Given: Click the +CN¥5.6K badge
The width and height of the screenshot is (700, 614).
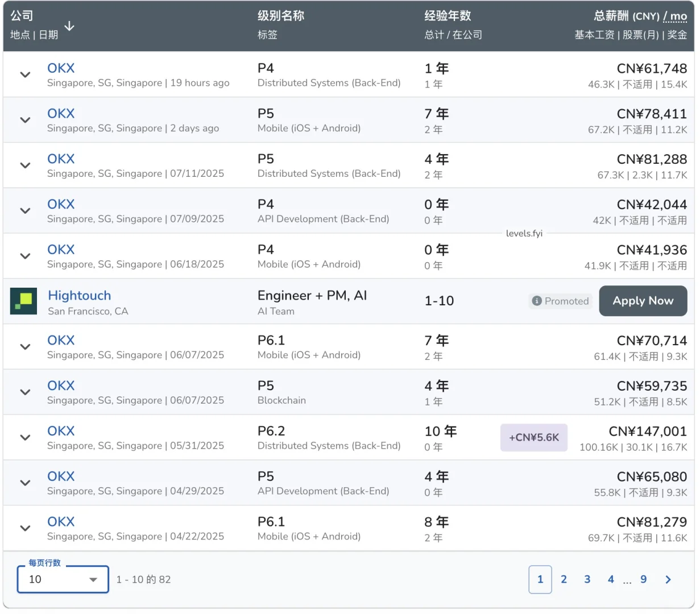Looking at the screenshot, I should pyautogui.click(x=534, y=438).
